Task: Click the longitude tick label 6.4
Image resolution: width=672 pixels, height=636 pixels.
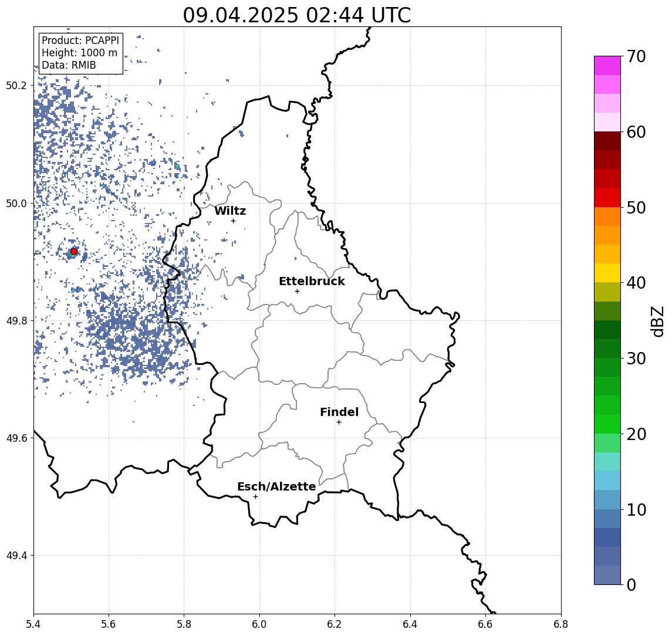Action: tap(410, 624)
